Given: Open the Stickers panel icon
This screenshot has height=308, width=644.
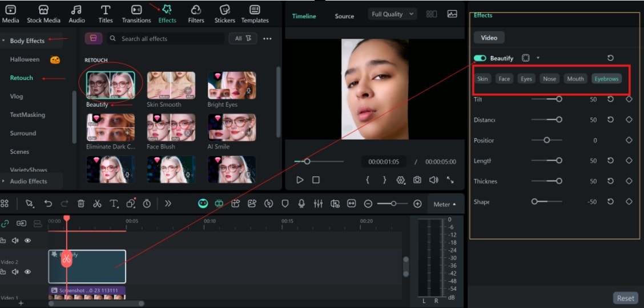Looking at the screenshot, I should [225, 10].
